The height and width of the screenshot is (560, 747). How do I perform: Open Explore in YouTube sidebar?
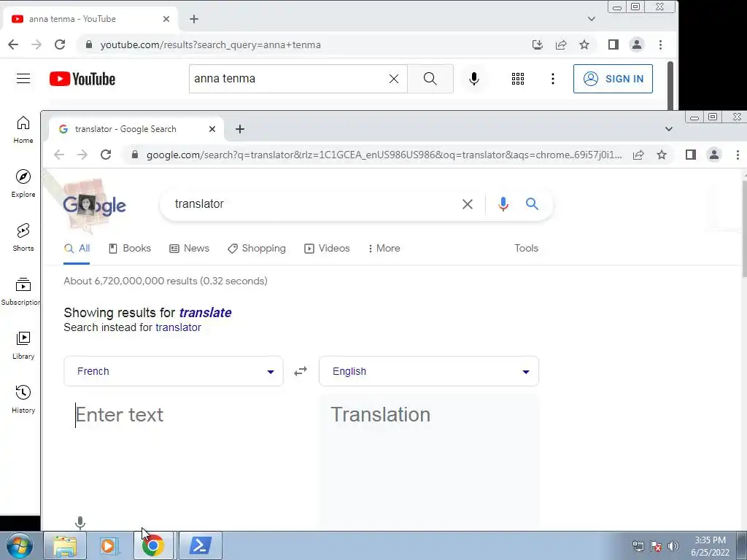pyautogui.click(x=23, y=183)
